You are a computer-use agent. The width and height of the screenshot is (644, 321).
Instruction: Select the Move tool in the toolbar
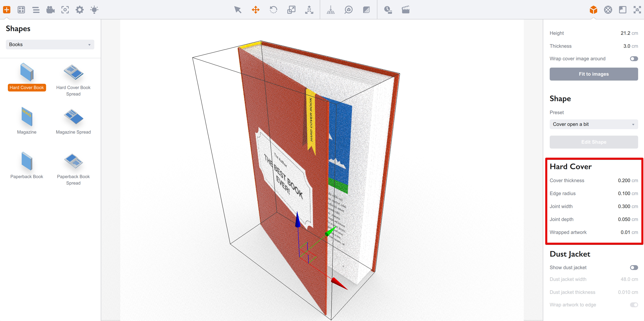255,10
